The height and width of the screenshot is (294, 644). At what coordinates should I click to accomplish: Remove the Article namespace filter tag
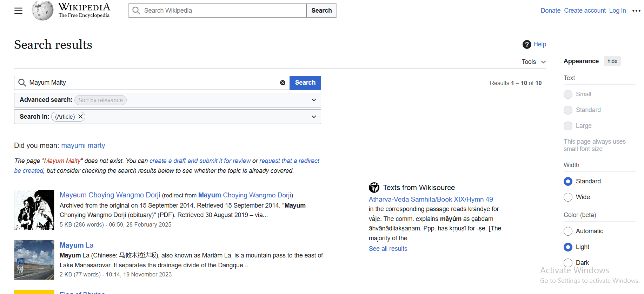pyautogui.click(x=81, y=117)
